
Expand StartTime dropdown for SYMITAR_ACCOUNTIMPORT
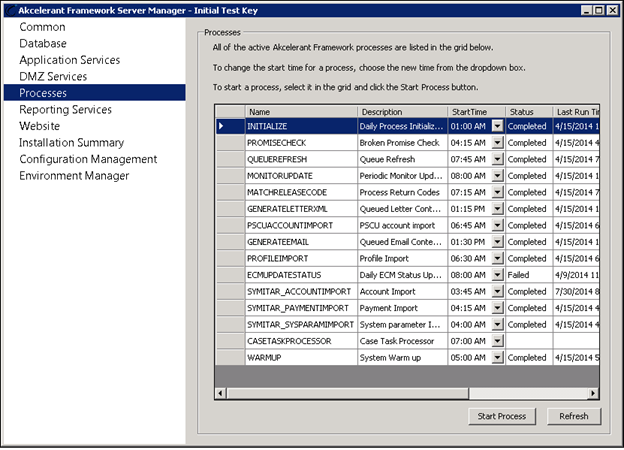tap(497, 291)
